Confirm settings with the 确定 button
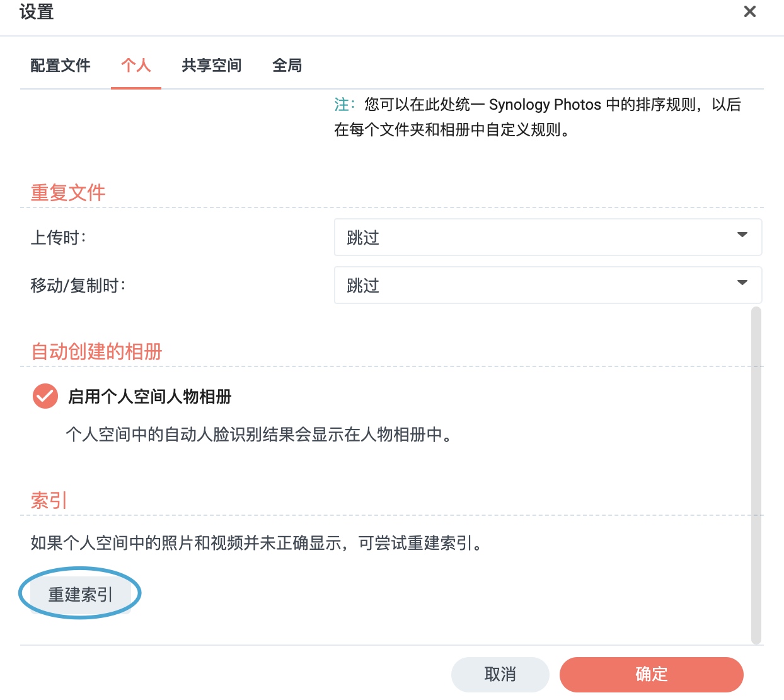The height and width of the screenshot is (700, 784). (652, 674)
